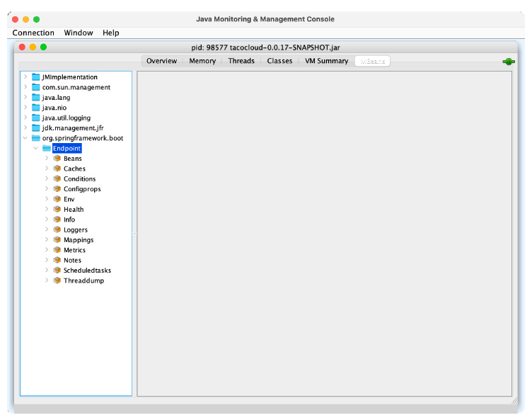Switch to the Memory tab
Image resolution: width=532 pixels, height=420 pixels.
coord(202,61)
